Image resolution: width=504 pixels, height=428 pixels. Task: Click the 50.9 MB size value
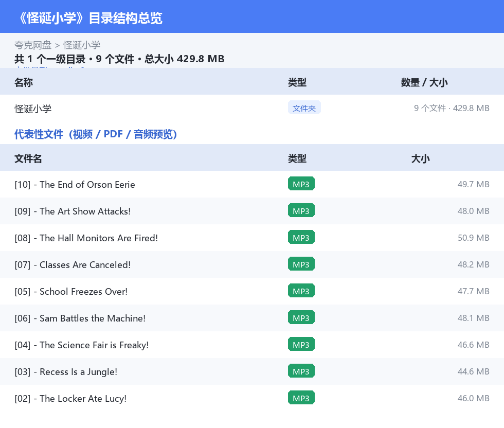point(473,238)
